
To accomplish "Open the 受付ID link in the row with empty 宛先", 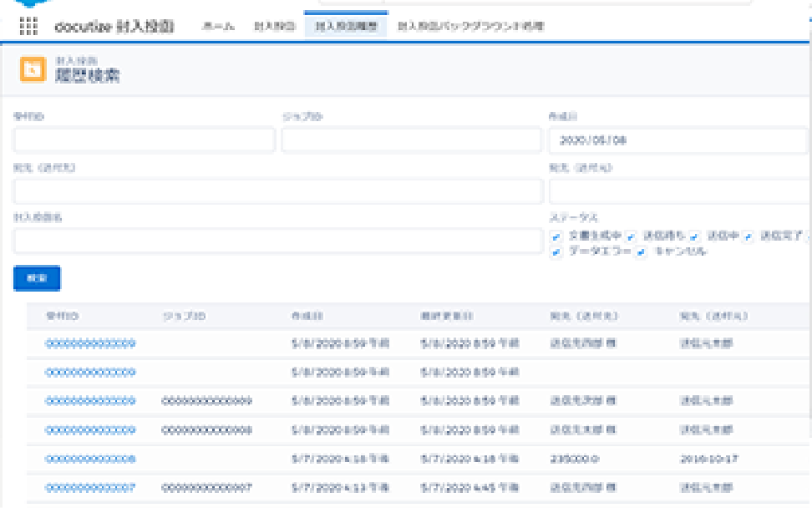I will click(x=90, y=372).
